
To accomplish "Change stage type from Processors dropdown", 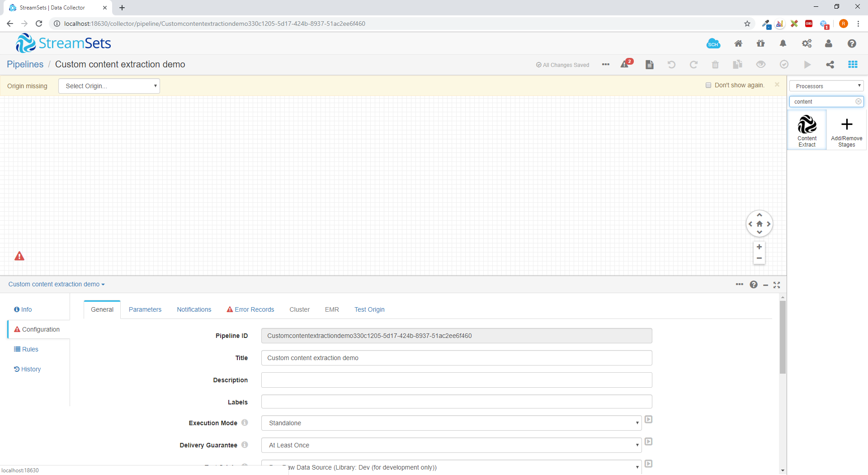I will coord(826,85).
